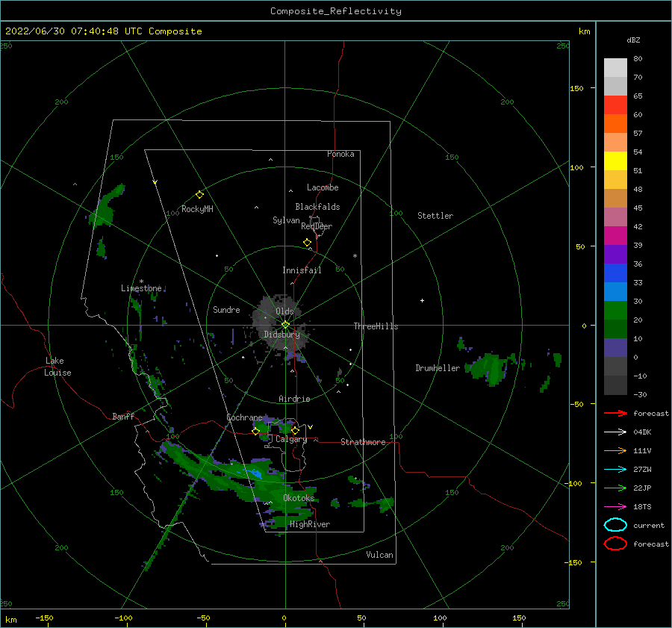Click the ThreeHills city label
Image resolution: width=672 pixels, height=628 pixels.
(x=376, y=326)
